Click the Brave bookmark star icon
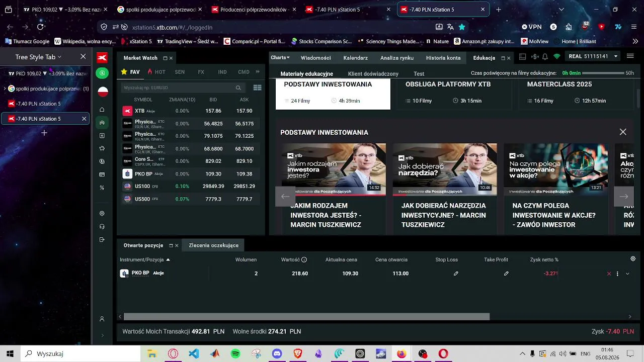This screenshot has width=644, height=362. point(462,27)
